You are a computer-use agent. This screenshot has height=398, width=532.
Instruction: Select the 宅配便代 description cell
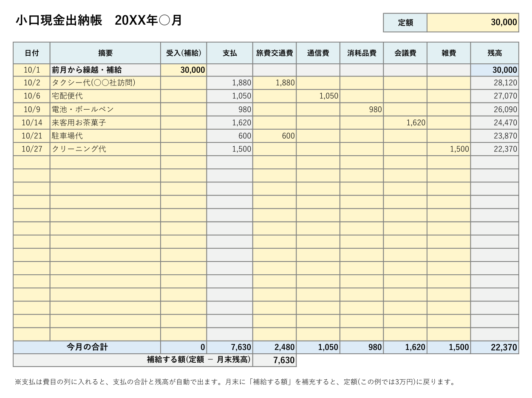[105, 96]
